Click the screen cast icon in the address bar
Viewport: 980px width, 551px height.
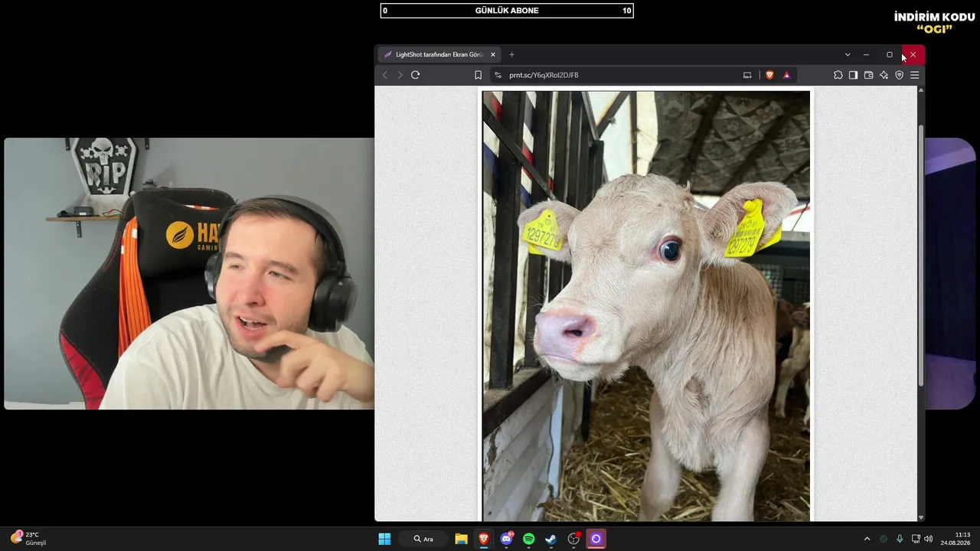747,75
